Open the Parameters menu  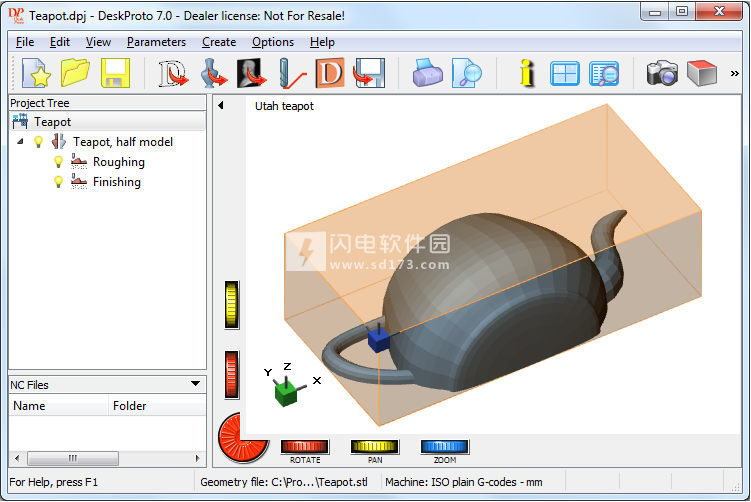click(156, 42)
